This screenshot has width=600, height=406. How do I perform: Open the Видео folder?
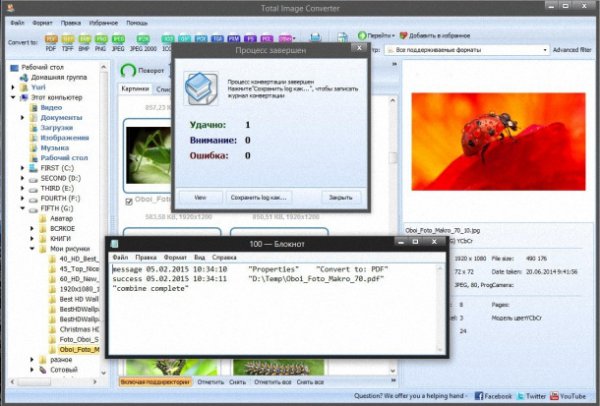coord(51,108)
